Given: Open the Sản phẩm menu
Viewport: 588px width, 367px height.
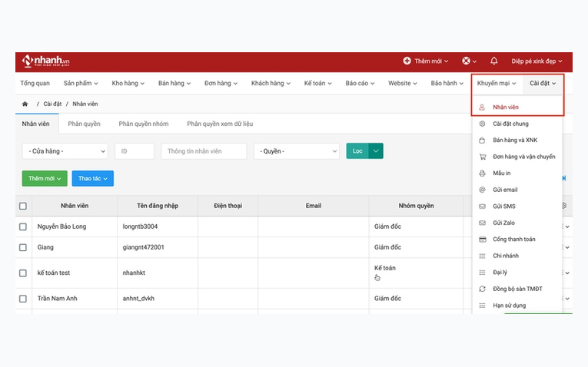Looking at the screenshot, I should click(81, 83).
